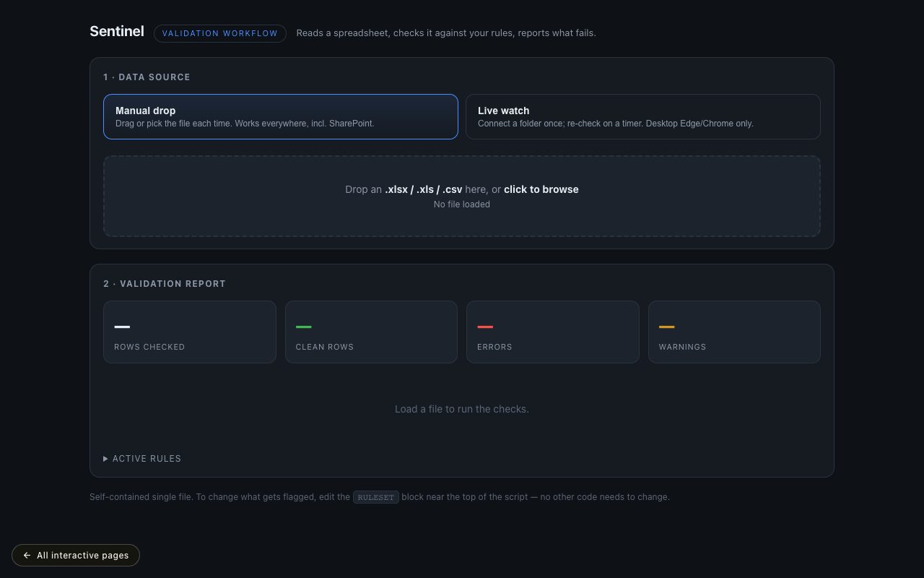
Task: Go back to All interactive pages
Action: pos(76,555)
